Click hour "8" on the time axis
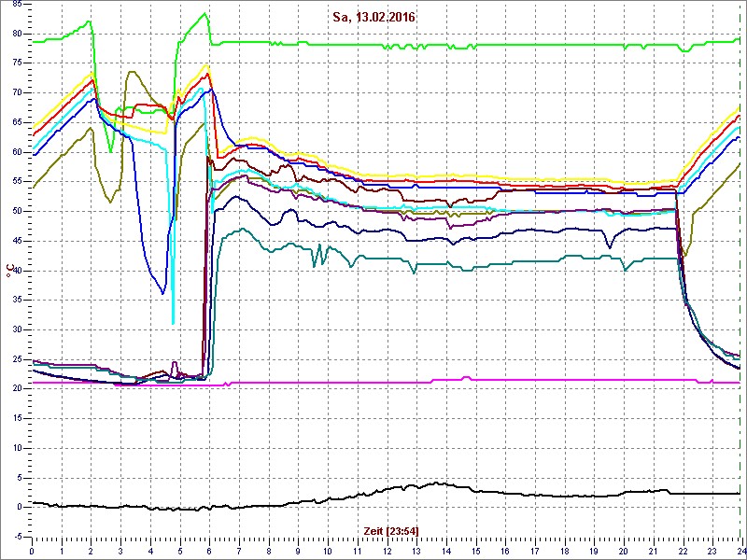Screen dimensions: 747x560 [269, 552]
